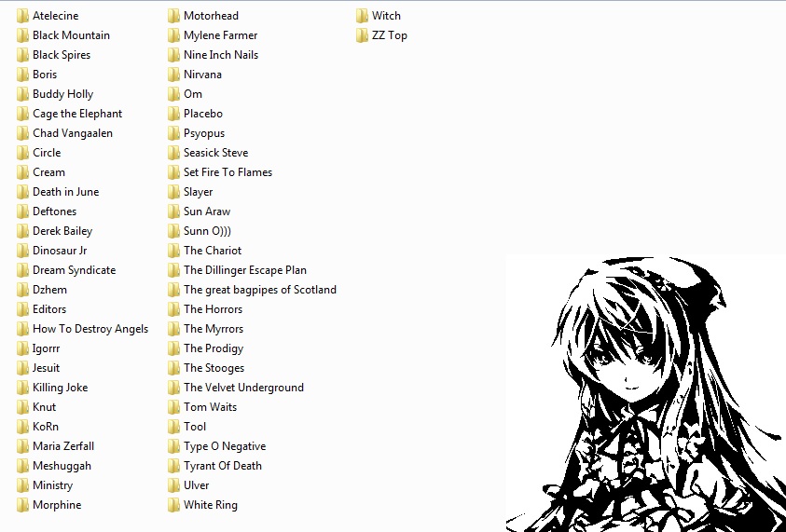This screenshot has height=532, width=786.
Task: Select the Editors folder name
Action: coord(49,309)
